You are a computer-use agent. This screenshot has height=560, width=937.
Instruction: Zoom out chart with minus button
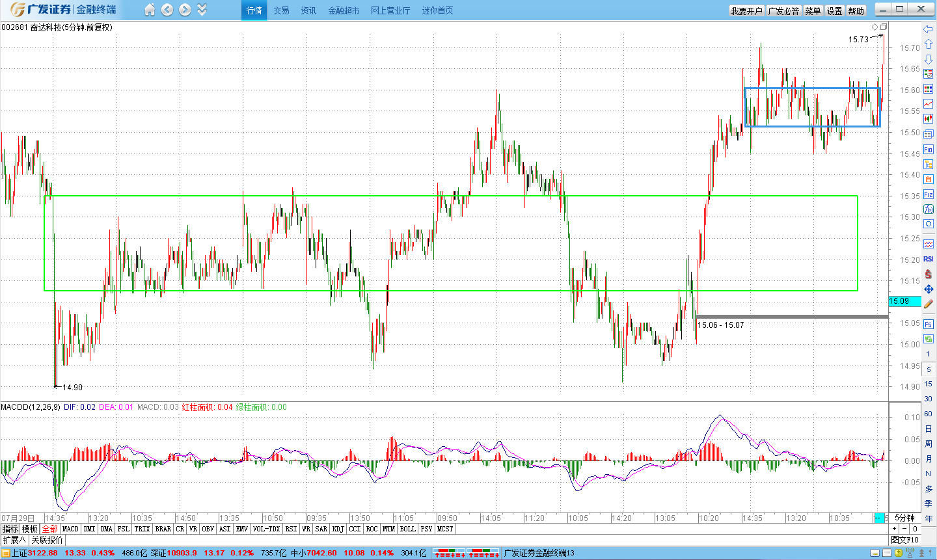[904, 529]
